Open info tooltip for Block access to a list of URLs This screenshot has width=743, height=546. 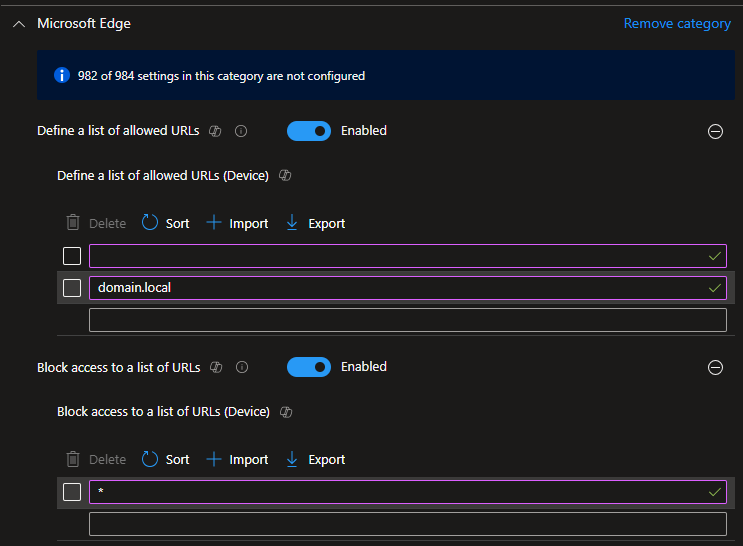pos(242,367)
